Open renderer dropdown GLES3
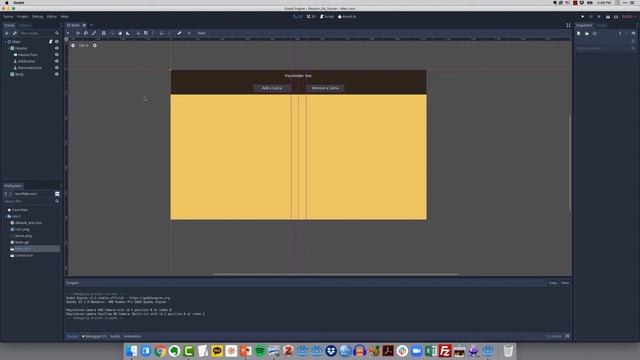Image resolution: width=640 pixels, height=360 pixels. 628,17
